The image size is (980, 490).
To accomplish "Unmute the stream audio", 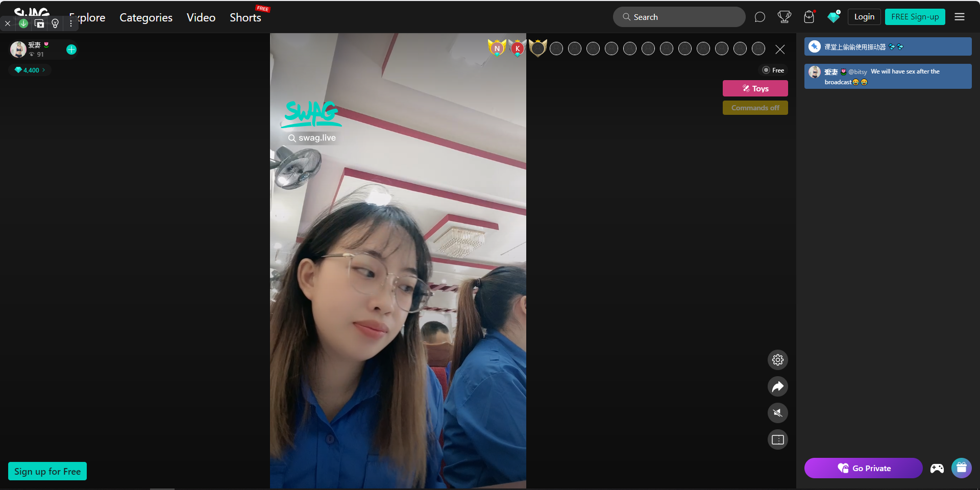I will point(777,413).
